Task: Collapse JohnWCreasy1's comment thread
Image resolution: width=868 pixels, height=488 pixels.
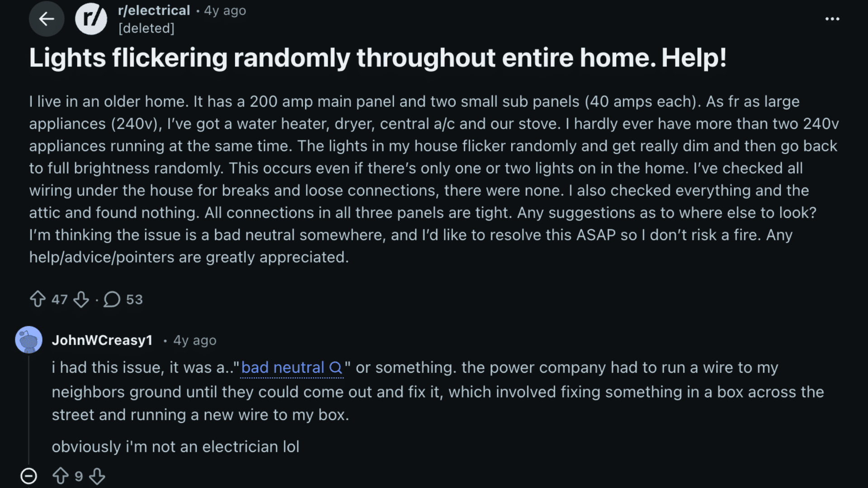Action: [x=28, y=476]
